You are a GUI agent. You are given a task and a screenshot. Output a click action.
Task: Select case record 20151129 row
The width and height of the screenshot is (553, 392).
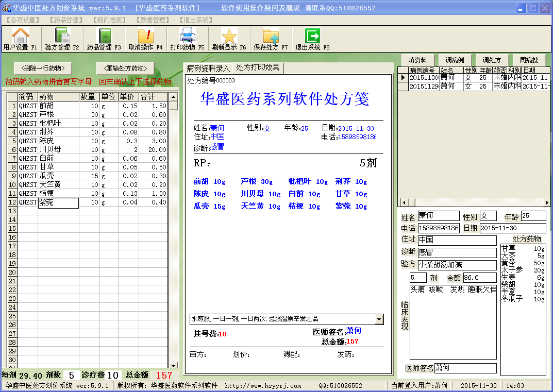point(474,87)
